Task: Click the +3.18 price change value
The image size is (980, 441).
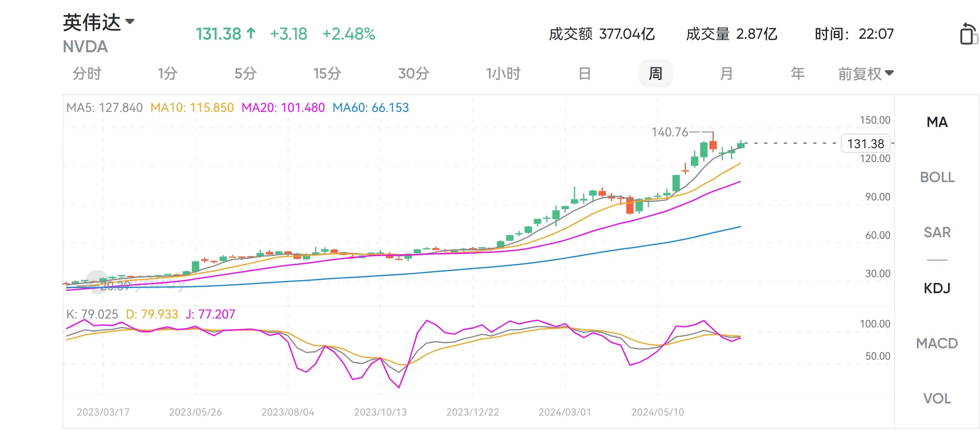Action: coord(288,34)
